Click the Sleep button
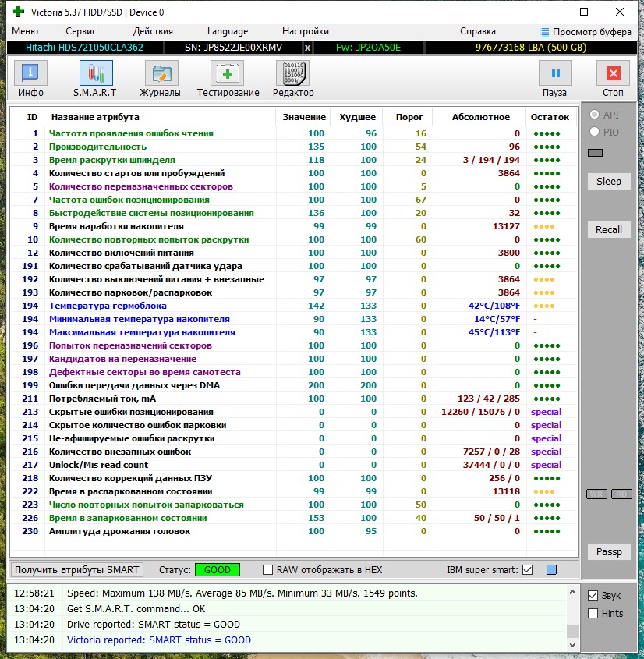The image size is (644, 659). coord(609,182)
